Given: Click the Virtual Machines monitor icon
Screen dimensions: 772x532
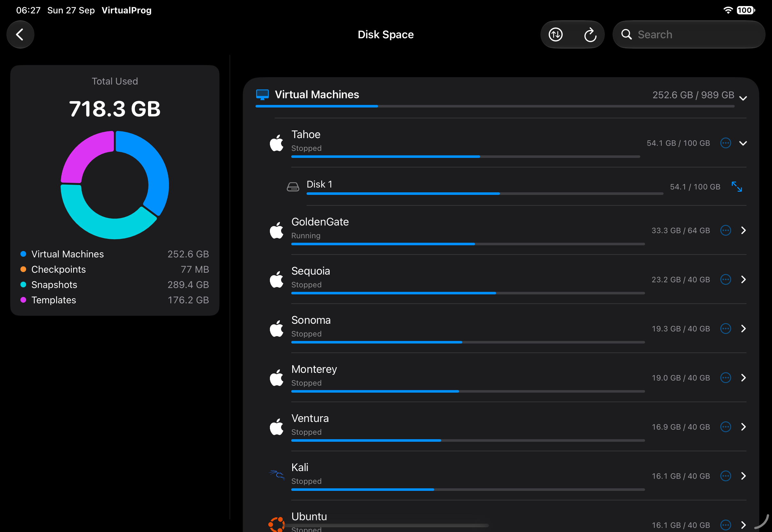Looking at the screenshot, I should coord(262,95).
